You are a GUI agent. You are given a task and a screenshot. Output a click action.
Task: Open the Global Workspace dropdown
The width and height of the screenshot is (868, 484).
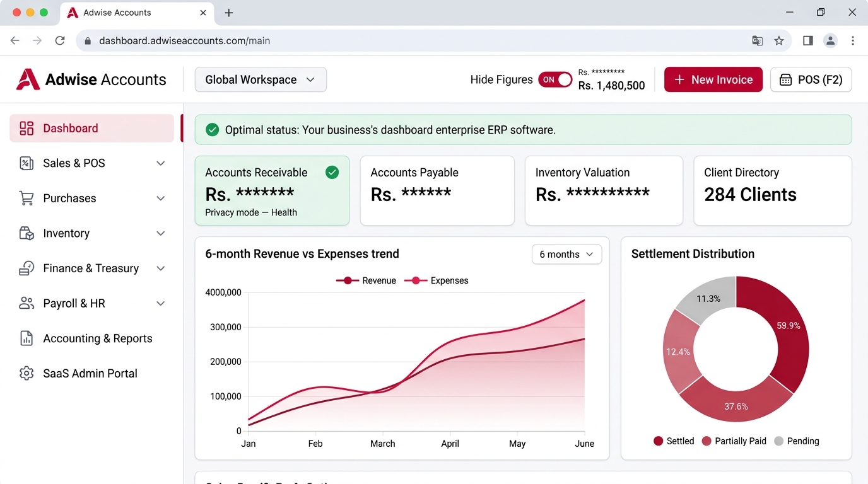click(x=261, y=80)
